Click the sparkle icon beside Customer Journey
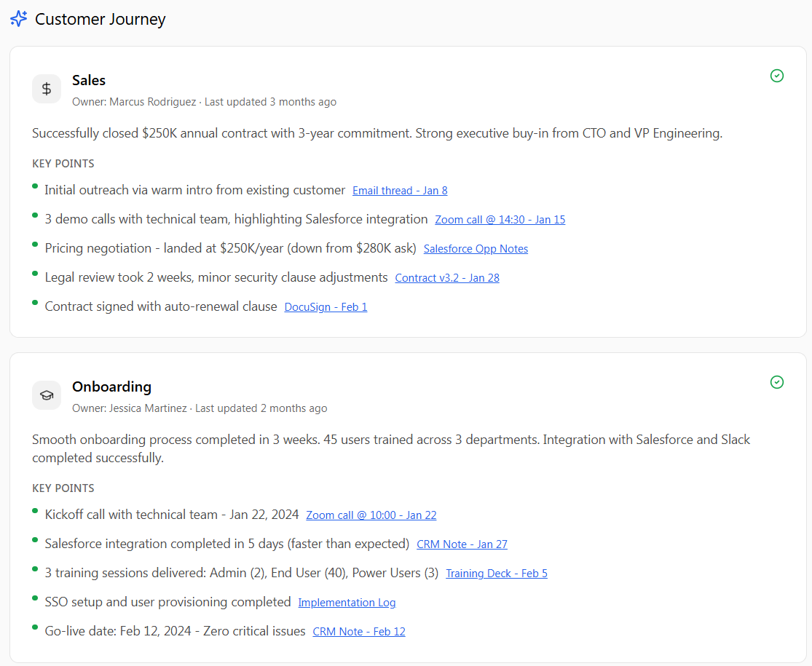 click(x=19, y=19)
